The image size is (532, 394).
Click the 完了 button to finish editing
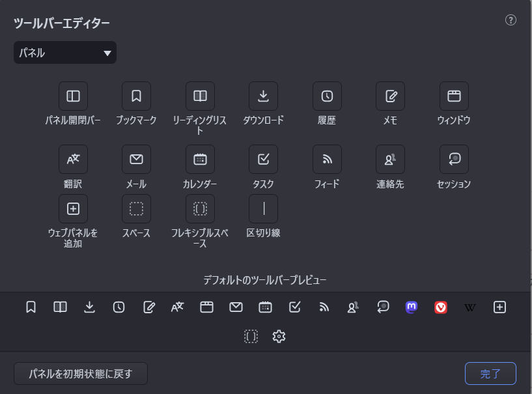(490, 374)
